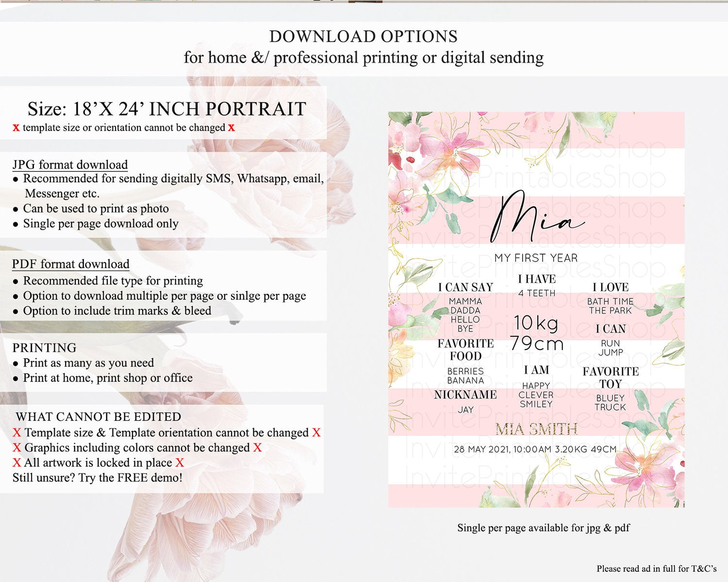Click the "PRINTING" section heading

point(45,348)
